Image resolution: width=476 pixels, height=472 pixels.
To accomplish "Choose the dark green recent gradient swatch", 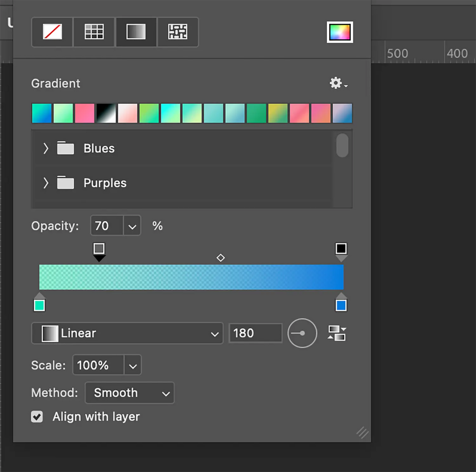I will click(257, 113).
